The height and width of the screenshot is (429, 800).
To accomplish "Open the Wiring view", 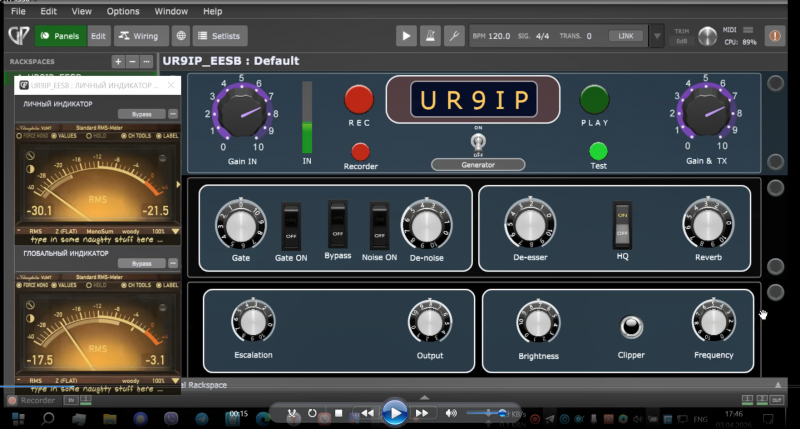I will click(x=139, y=36).
